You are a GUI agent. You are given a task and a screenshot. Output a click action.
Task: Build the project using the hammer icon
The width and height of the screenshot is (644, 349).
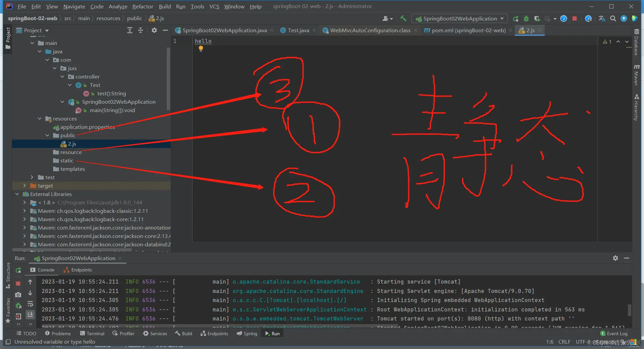tap(403, 18)
